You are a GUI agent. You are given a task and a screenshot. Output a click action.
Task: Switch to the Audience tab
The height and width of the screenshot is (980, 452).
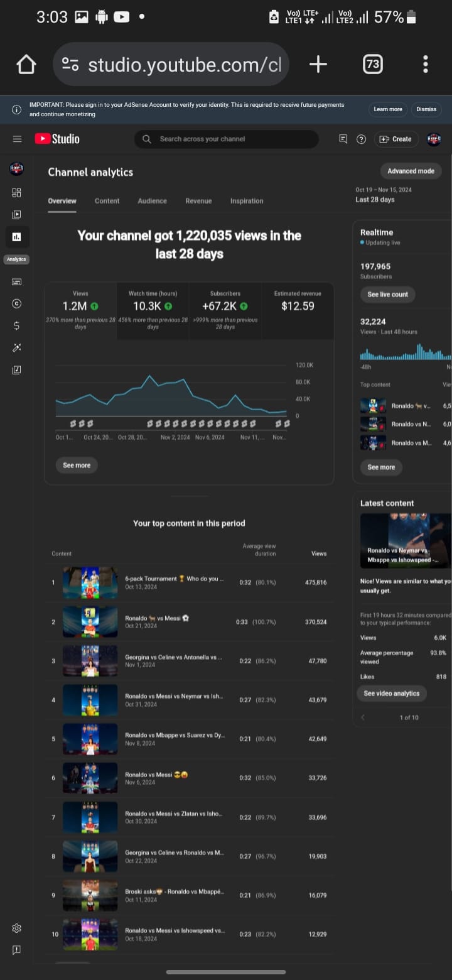coord(152,201)
